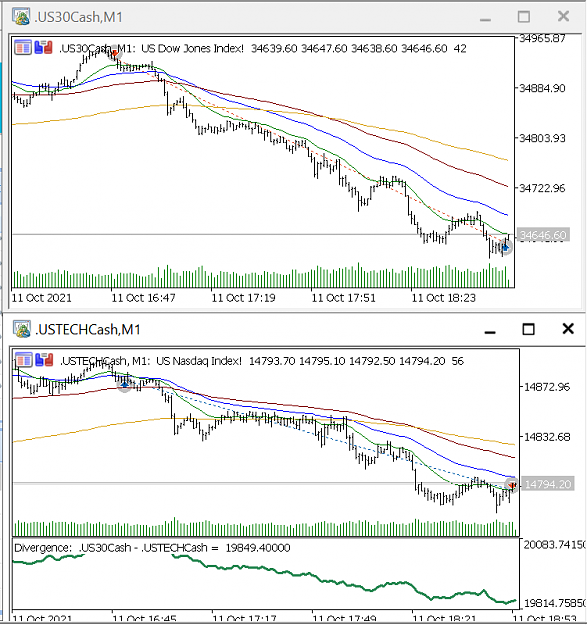
Task: Select the red sell arrow marker on USTECHCash chart
Action: pos(512,485)
